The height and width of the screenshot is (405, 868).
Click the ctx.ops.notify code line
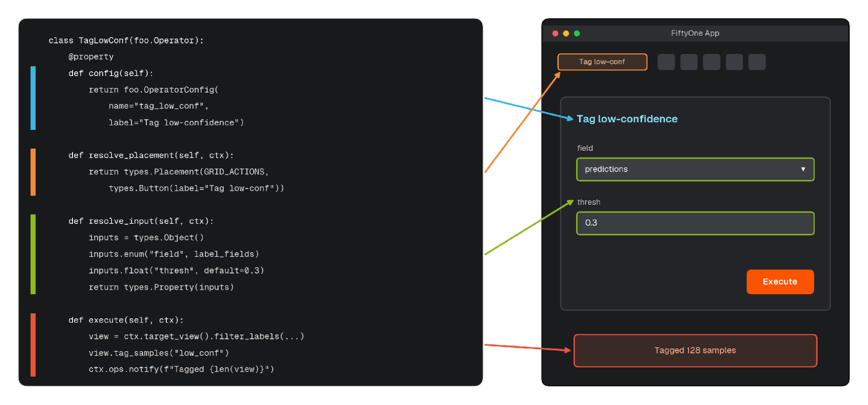coord(182,369)
